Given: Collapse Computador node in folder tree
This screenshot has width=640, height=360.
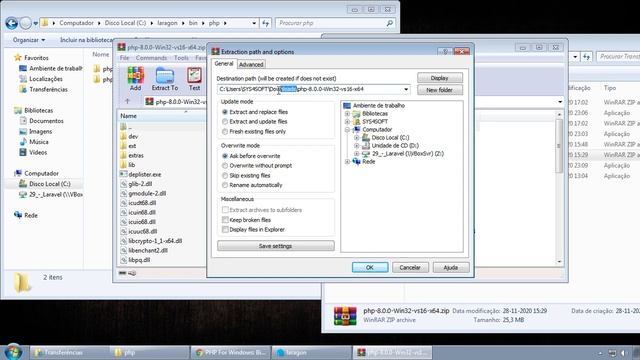Looking at the screenshot, I should tap(348, 130).
